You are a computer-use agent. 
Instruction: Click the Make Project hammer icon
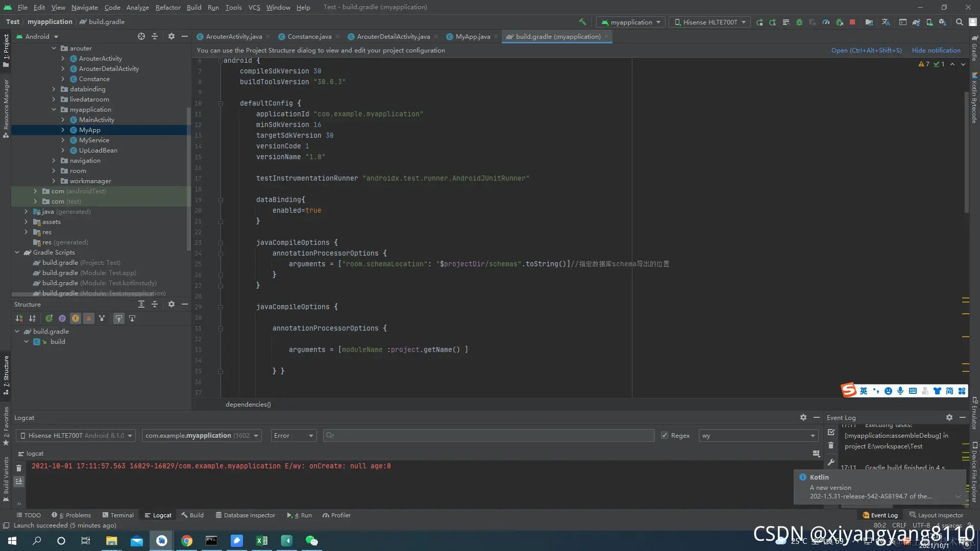pyautogui.click(x=582, y=22)
